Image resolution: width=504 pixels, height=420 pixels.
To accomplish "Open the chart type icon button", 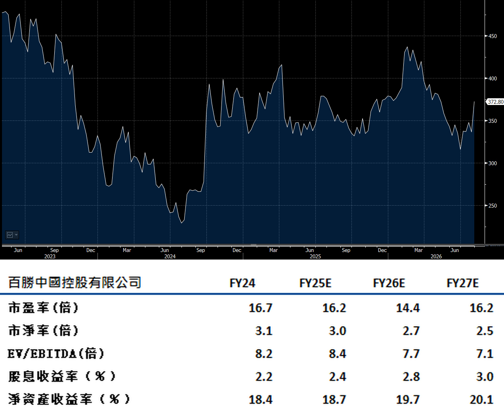I will tap(10, 235).
